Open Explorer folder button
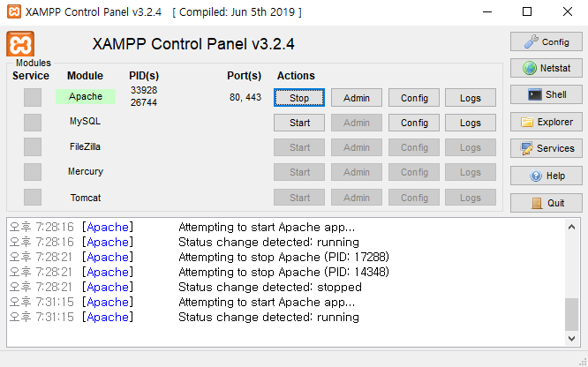Image resolution: width=588 pixels, height=367 pixels. [546, 122]
